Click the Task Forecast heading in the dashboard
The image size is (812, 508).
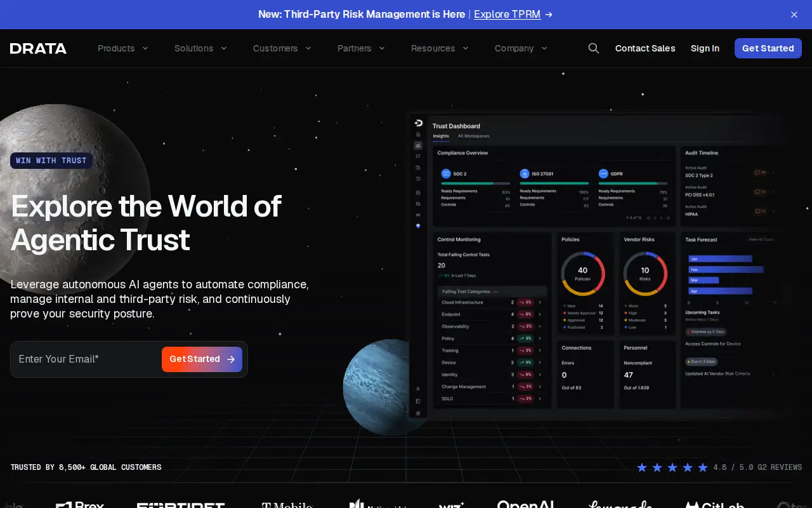[701, 239]
